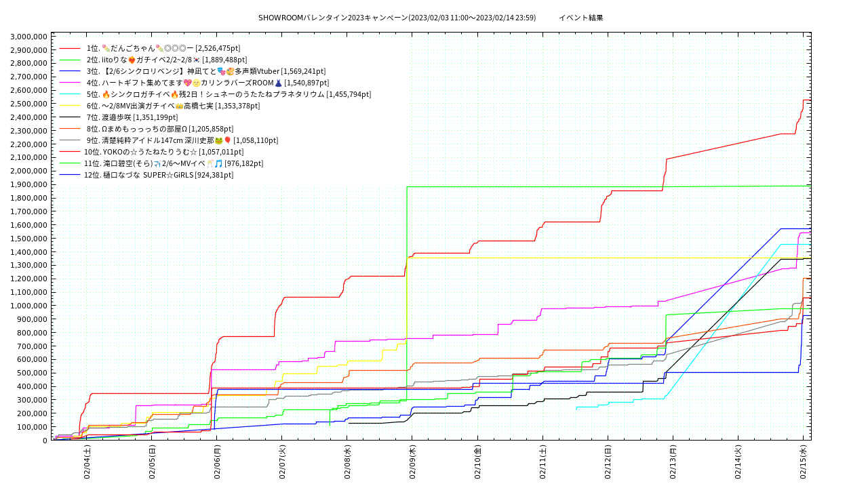Click the 02/09(木) date label
The width and height of the screenshot is (868, 488).
tap(412, 462)
